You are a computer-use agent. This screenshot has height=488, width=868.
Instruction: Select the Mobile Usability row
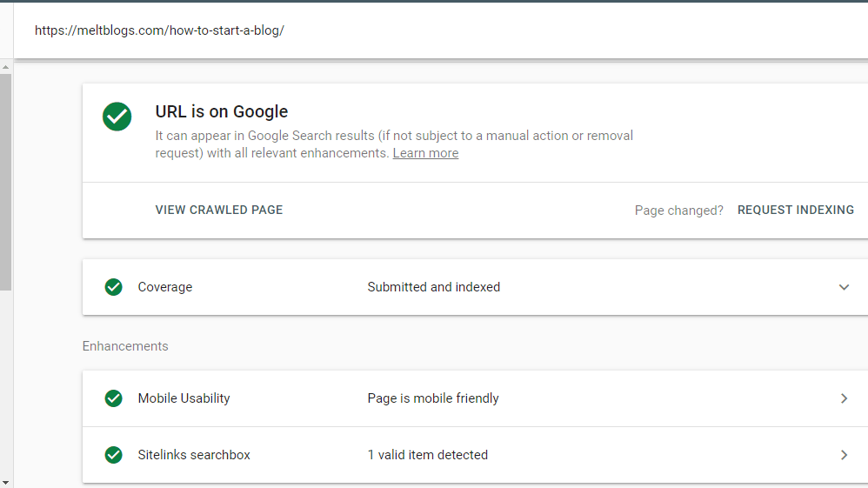(x=475, y=398)
